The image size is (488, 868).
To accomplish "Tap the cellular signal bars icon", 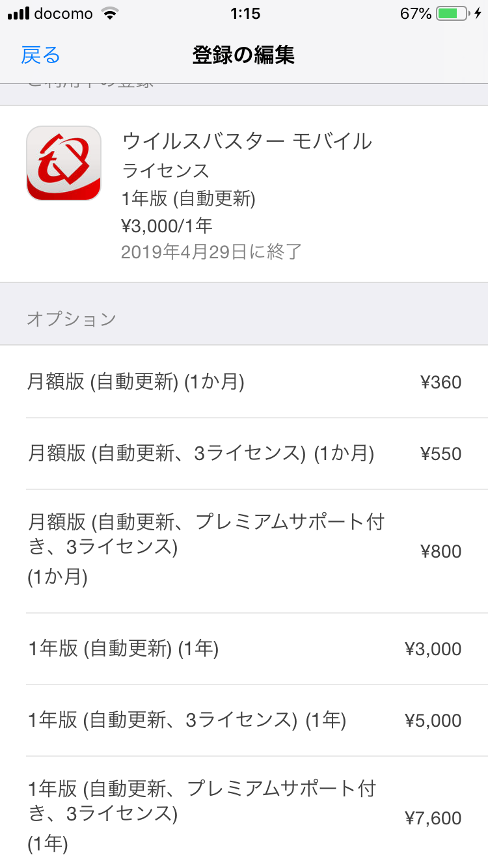I will [x=18, y=14].
